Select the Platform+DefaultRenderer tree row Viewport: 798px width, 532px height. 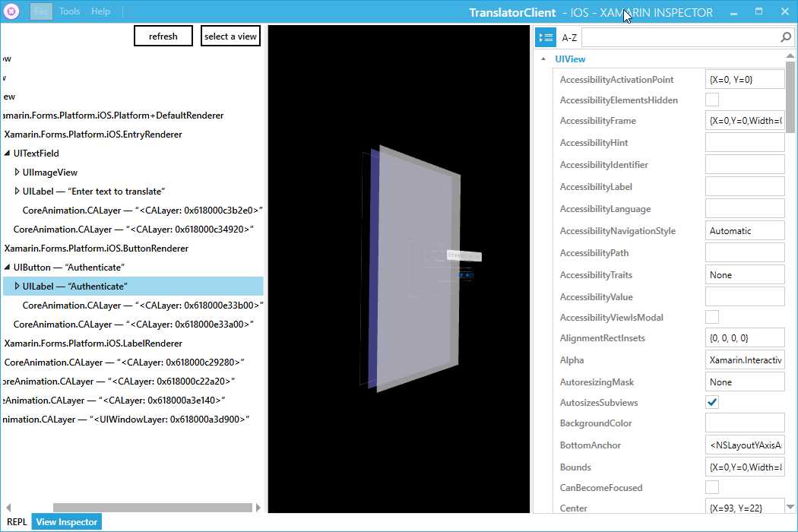pos(113,116)
